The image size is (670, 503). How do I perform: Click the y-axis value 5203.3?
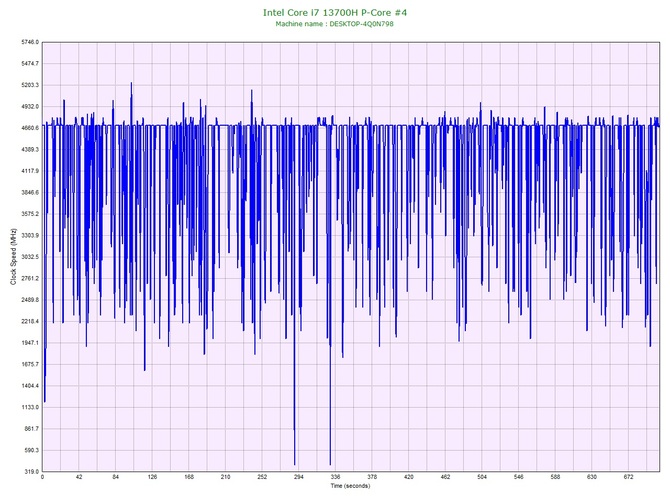(x=29, y=85)
